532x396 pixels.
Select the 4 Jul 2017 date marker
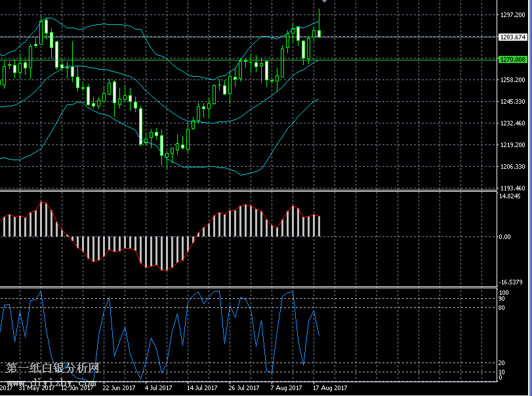[x=158, y=387]
